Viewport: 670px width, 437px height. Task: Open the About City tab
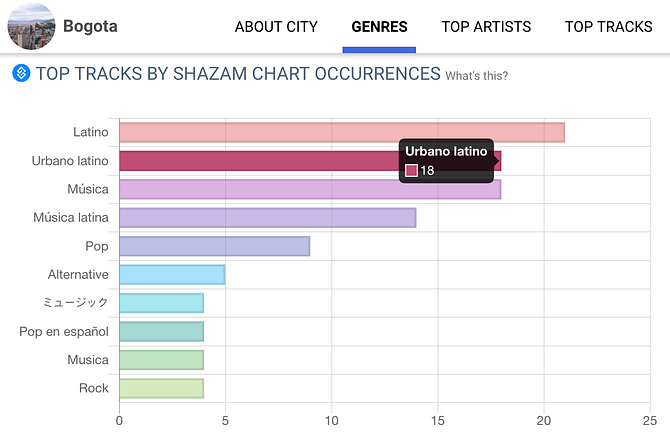(x=276, y=27)
